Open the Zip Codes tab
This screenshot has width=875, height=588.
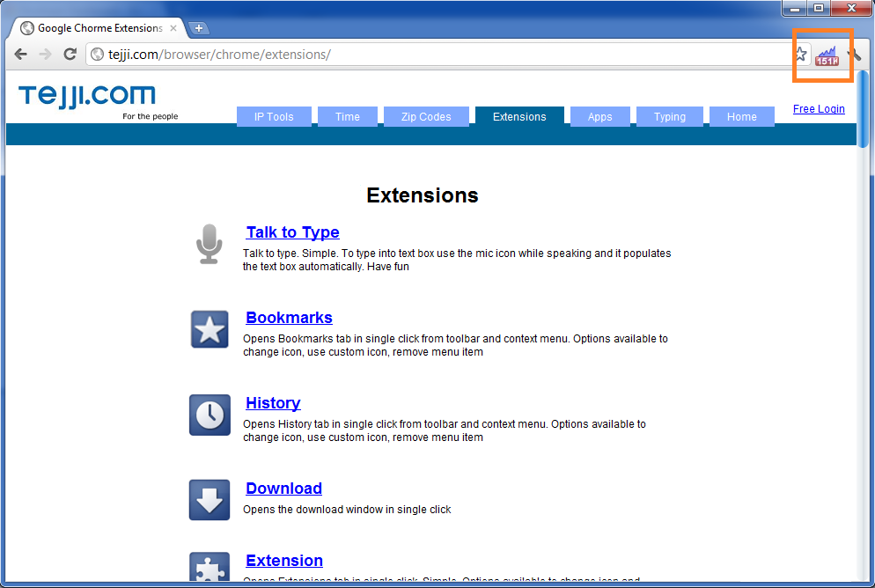(426, 116)
